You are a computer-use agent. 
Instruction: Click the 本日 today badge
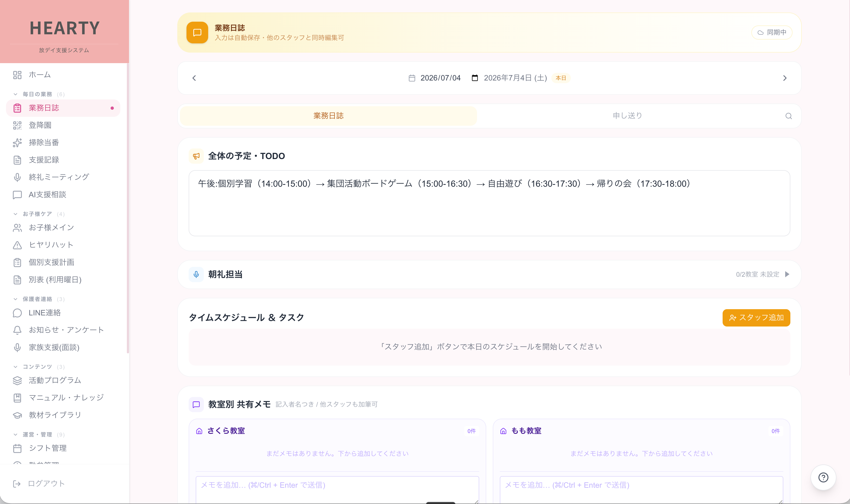tap(561, 78)
